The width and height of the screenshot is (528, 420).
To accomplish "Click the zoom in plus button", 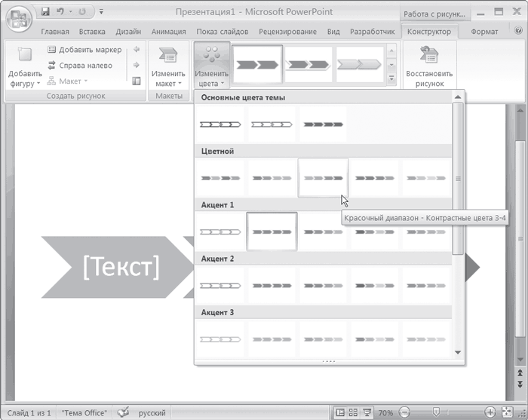I will (490, 412).
